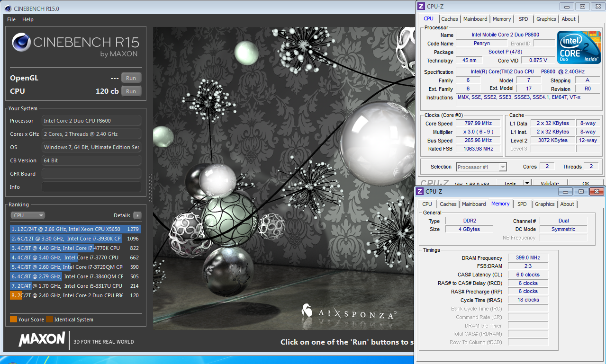Click the DRAM Frequency value 399.0 MHz
Screen dimensions: 606x364
[x=528, y=258]
